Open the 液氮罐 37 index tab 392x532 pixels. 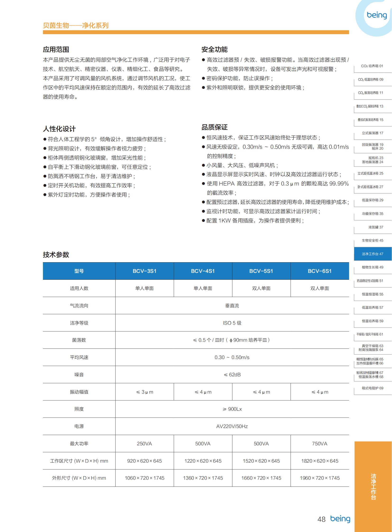tap(376, 227)
